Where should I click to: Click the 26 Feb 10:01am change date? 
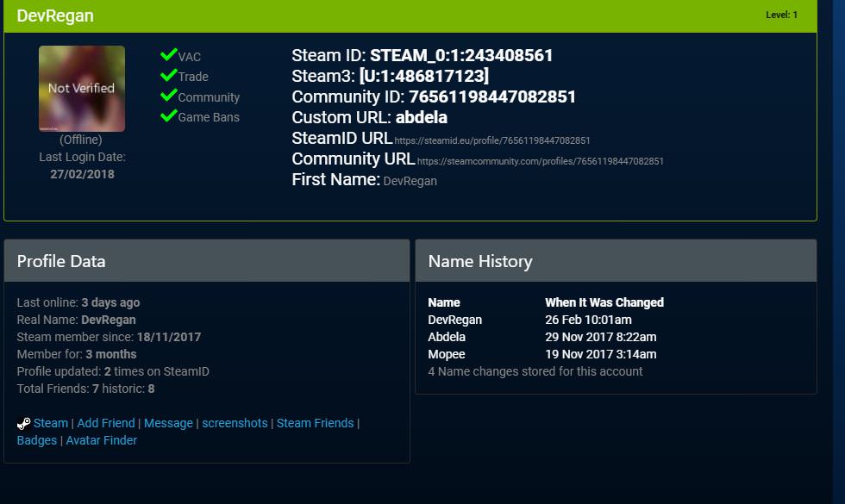pos(588,320)
